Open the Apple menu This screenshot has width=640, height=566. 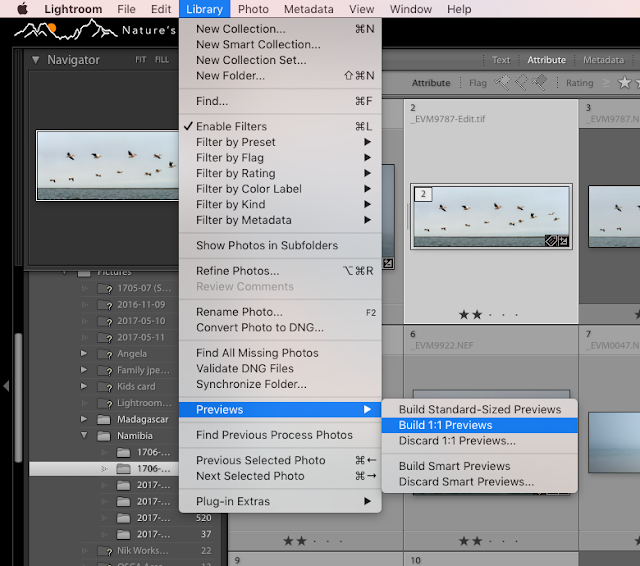coord(22,9)
